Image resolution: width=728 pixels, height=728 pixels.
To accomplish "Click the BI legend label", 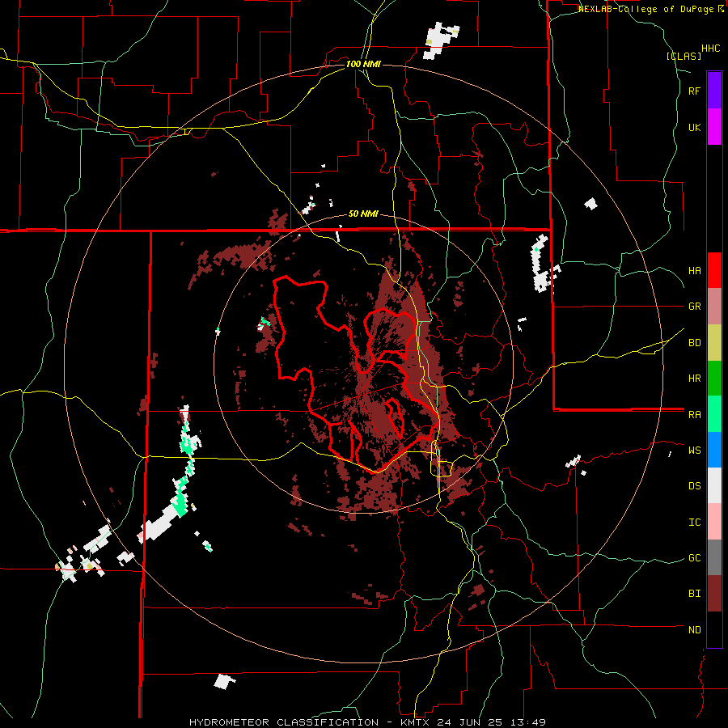I will tap(695, 594).
